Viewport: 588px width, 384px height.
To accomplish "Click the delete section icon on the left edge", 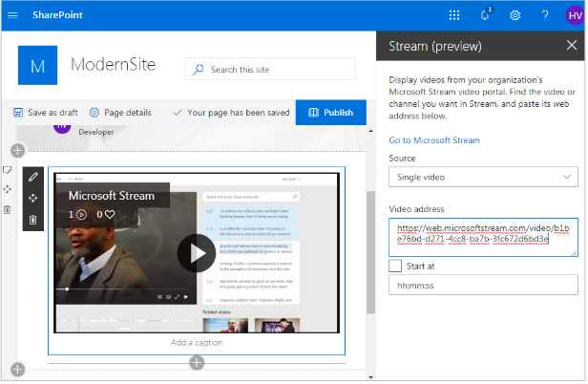I will 8,210.
